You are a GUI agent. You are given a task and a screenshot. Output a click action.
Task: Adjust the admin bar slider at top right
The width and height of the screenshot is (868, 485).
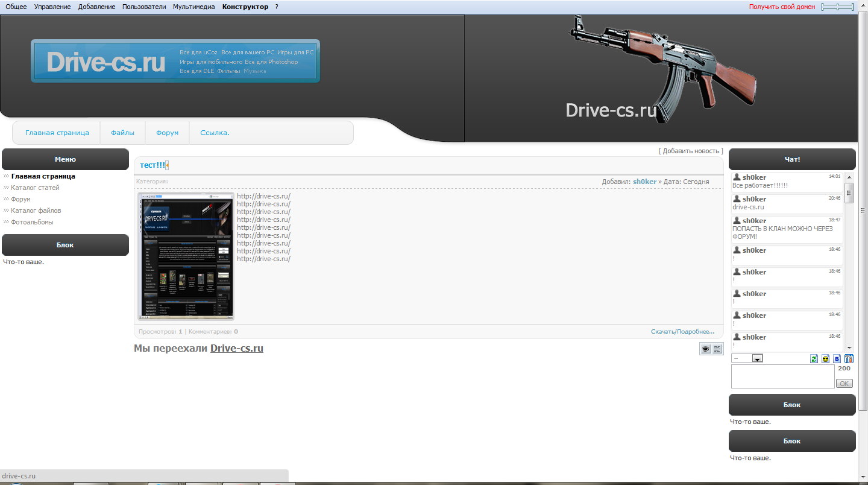(x=838, y=7)
